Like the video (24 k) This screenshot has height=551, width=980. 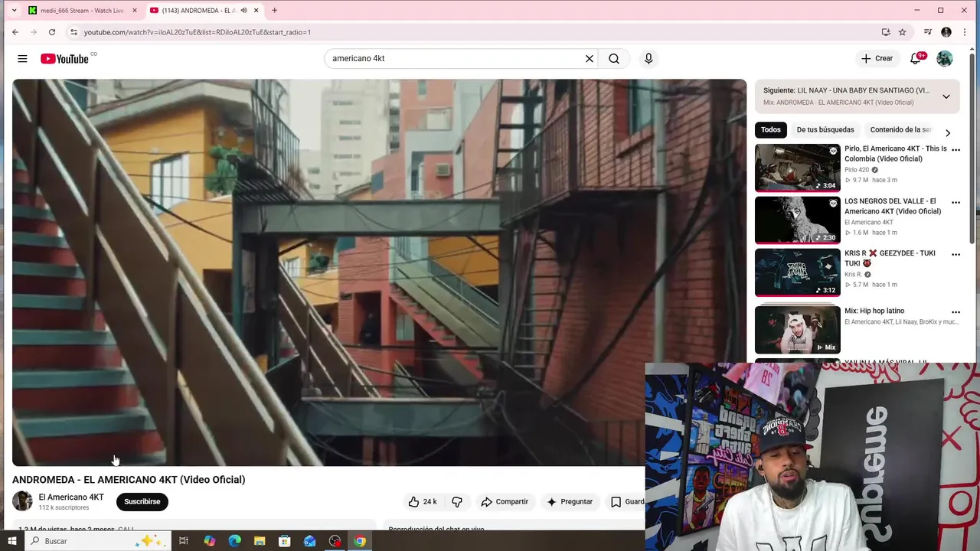coord(423,502)
